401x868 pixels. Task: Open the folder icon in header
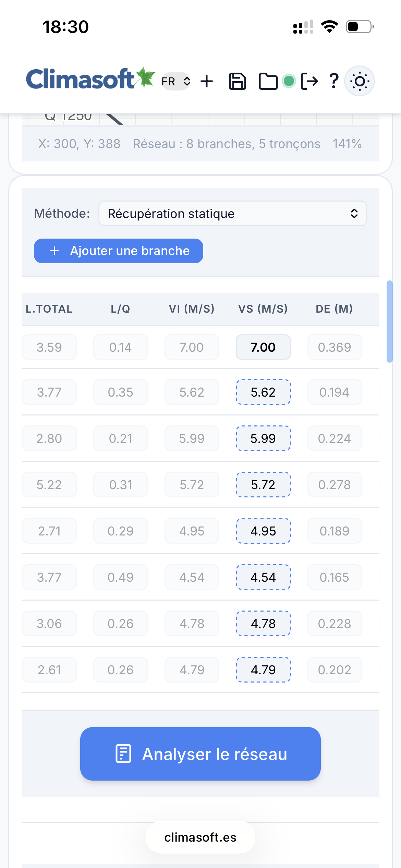[268, 82]
